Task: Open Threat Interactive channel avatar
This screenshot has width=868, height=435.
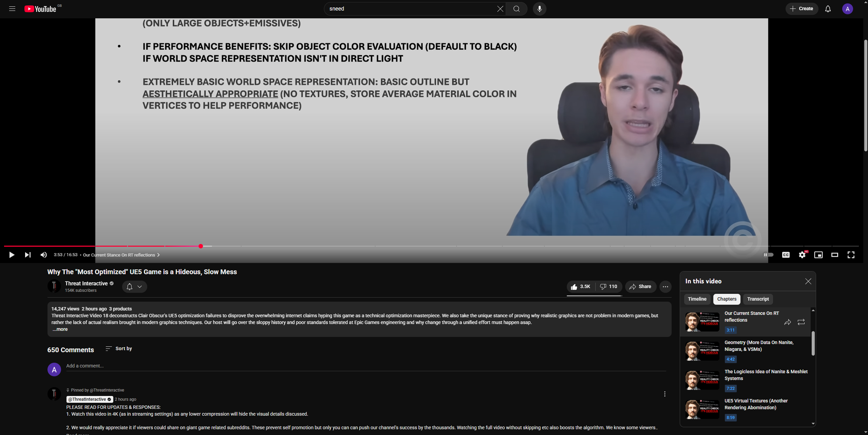Action: coord(54,286)
